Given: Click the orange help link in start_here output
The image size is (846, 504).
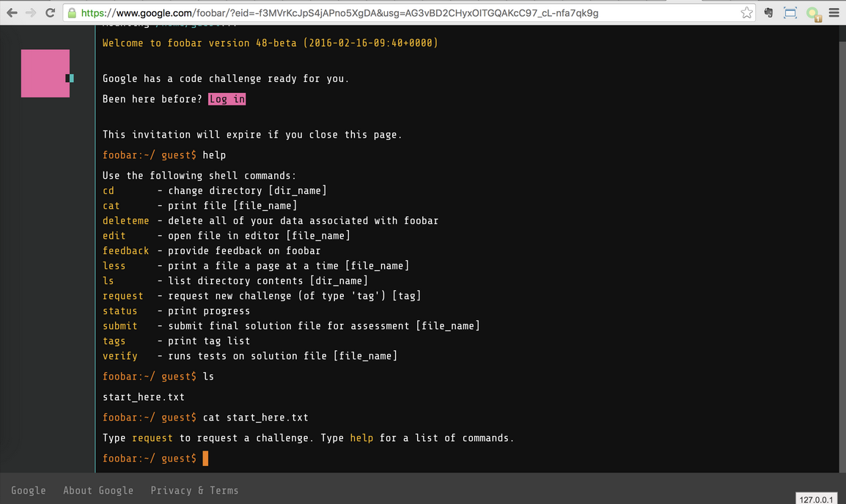Looking at the screenshot, I should point(361,438).
